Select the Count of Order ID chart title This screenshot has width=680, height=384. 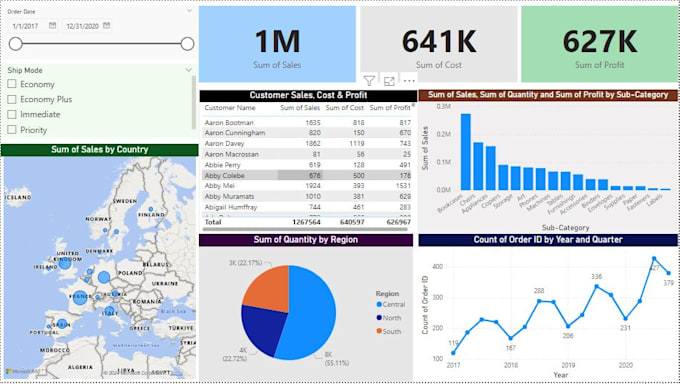[x=548, y=240]
